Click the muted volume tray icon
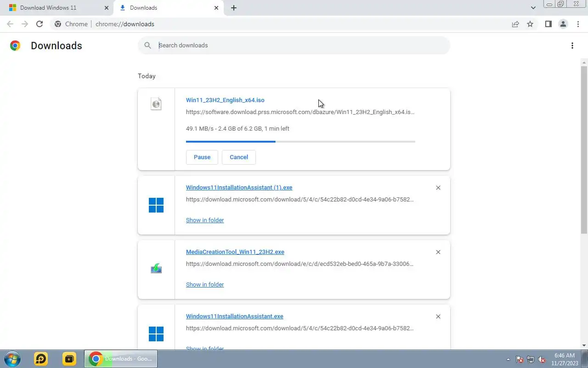The height and width of the screenshot is (368, 588). tap(542, 359)
